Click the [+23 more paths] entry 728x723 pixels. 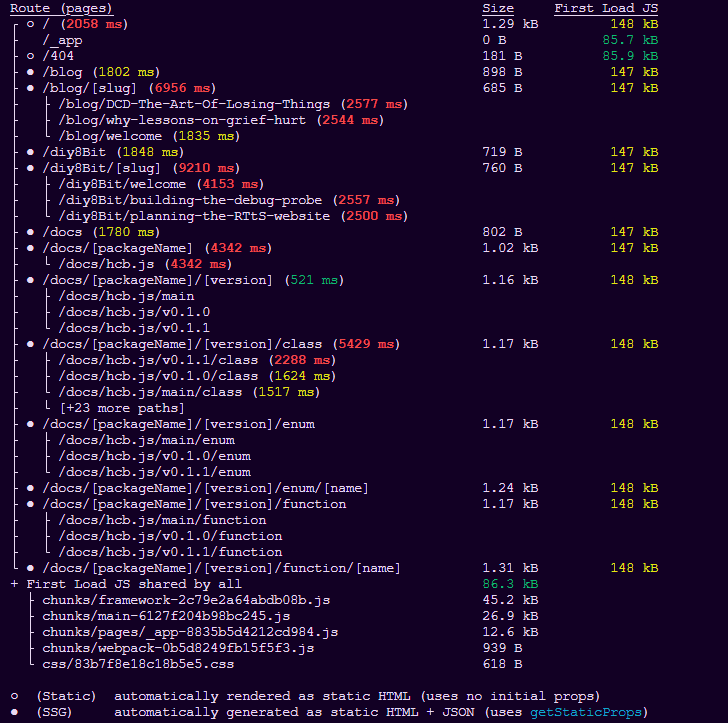pos(122,408)
